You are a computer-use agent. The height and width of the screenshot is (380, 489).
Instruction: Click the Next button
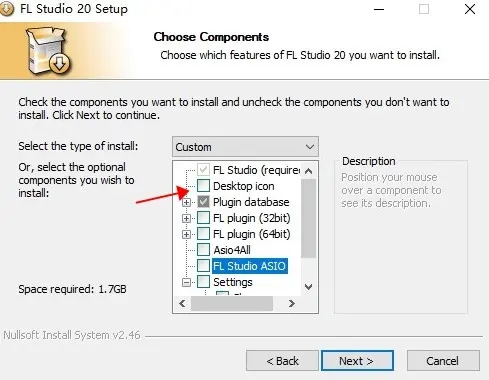coord(357,360)
